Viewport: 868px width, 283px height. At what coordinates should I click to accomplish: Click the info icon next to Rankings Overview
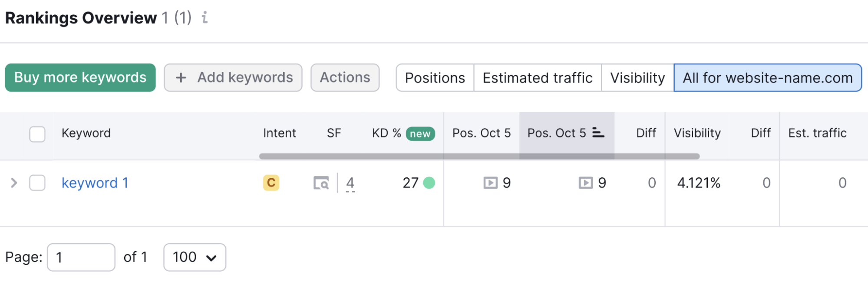pyautogui.click(x=204, y=18)
